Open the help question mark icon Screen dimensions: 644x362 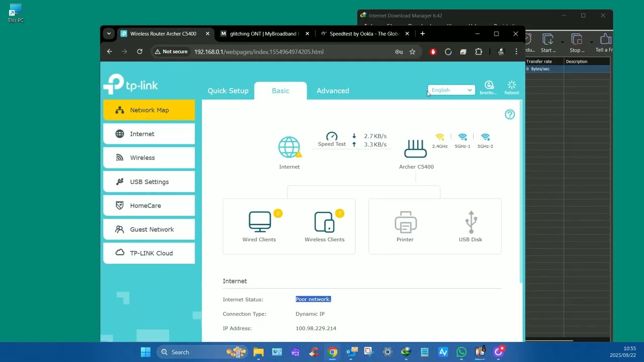tap(510, 115)
